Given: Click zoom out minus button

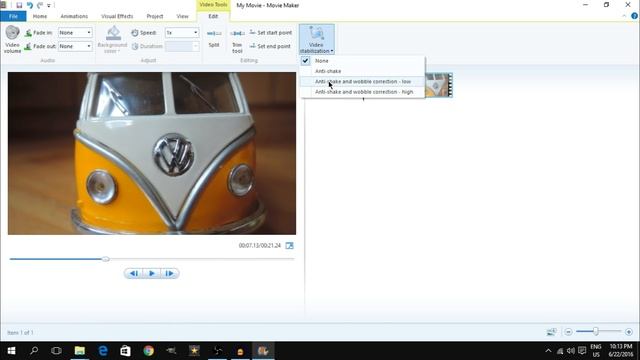Looking at the screenshot, I should click(568, 332).
